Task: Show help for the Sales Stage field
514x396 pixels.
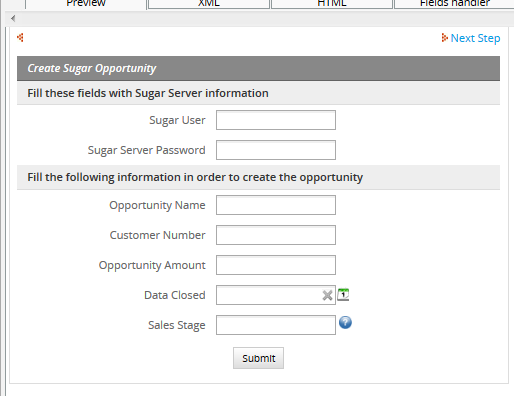Action: click(345, 322)
